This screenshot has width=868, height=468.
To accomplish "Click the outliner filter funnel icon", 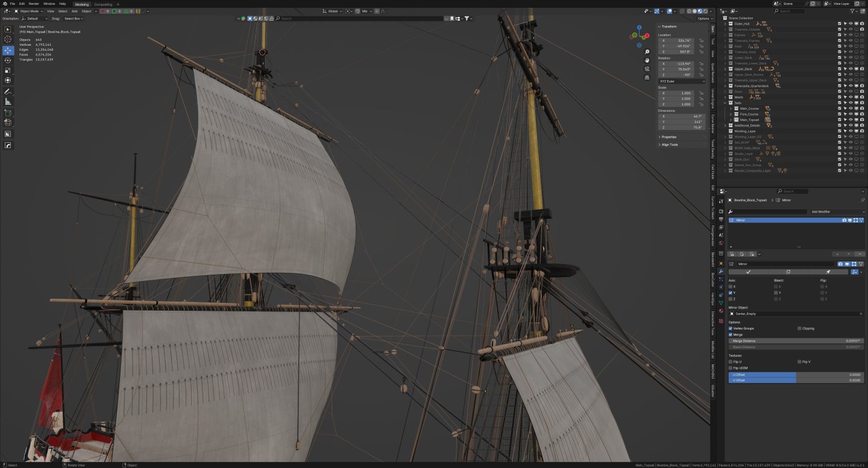I will click(853, 11).
